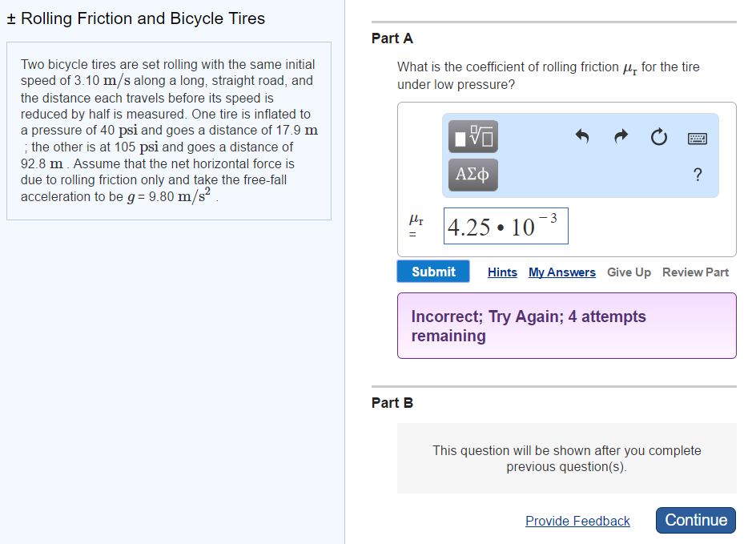Click the Incorrect Try Again message box
This screenshot has height=544, width=756.
pyautogui.click(x=566, y=326)
